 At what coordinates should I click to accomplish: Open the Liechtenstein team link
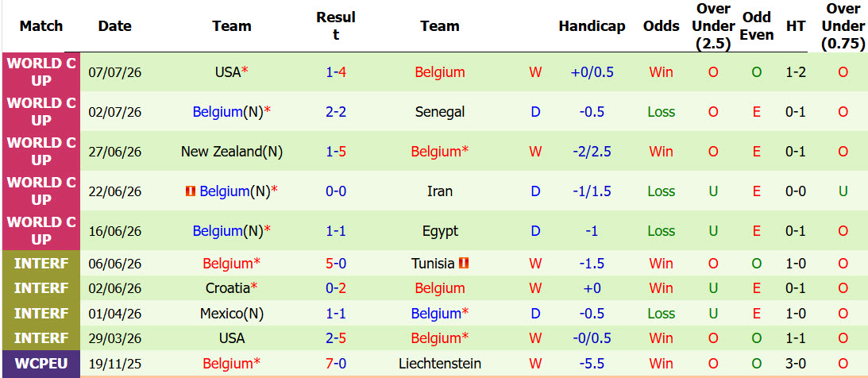pos(440,364)
